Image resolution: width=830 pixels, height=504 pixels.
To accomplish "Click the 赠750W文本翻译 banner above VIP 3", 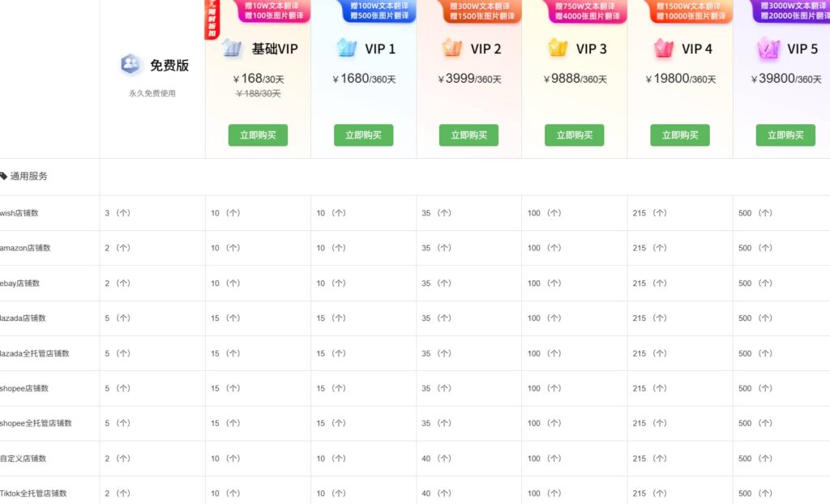I will coord(587,11).
